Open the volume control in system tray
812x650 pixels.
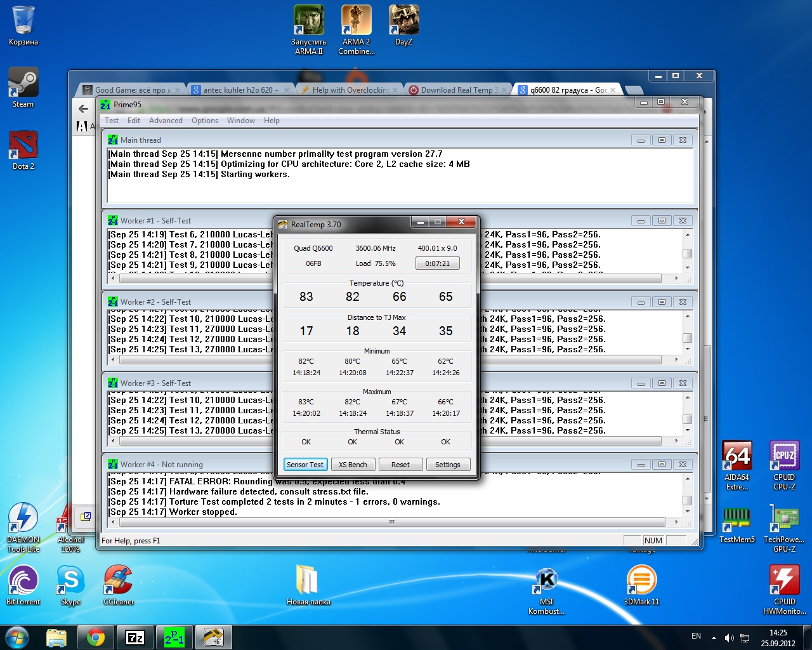pyautogui.click(x=730, y=638)
